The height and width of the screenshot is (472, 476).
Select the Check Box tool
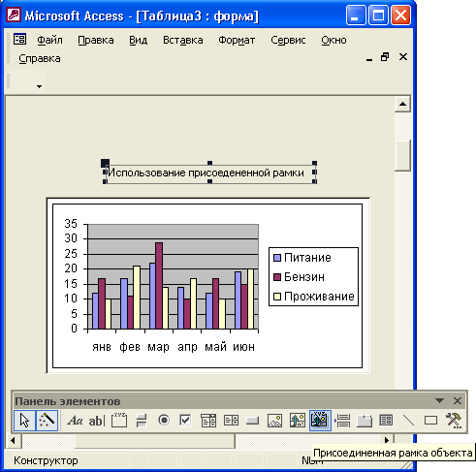[185, 421]
